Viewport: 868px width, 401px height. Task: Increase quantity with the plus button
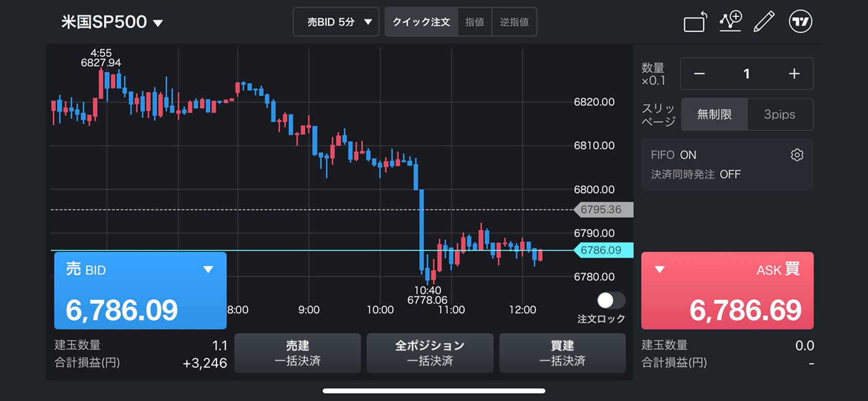794,74
